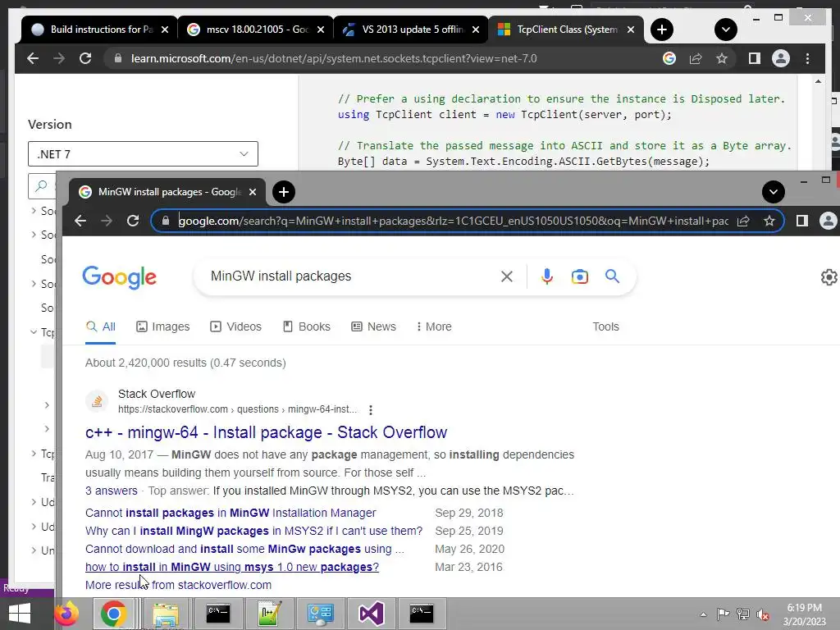Open search Tools options
Viewport: 840px width, 630px height.
pyautogui.click(x=605, y=326)
